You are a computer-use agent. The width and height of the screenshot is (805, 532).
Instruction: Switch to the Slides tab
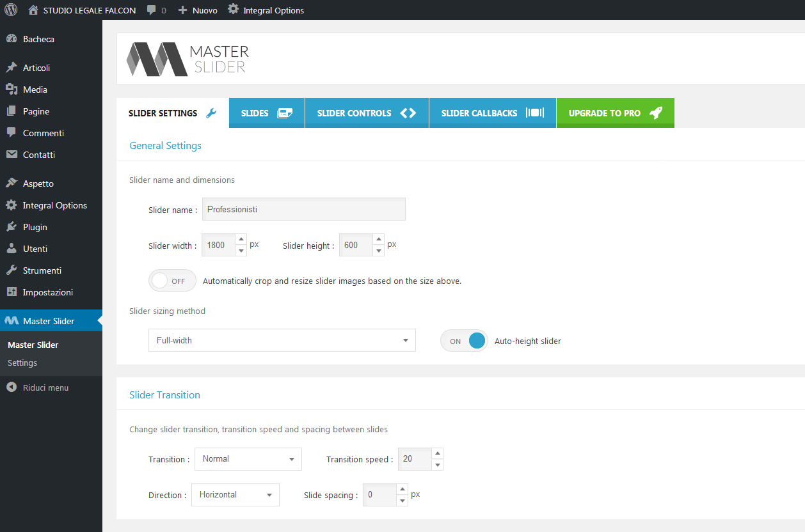(x=267, y=113)
